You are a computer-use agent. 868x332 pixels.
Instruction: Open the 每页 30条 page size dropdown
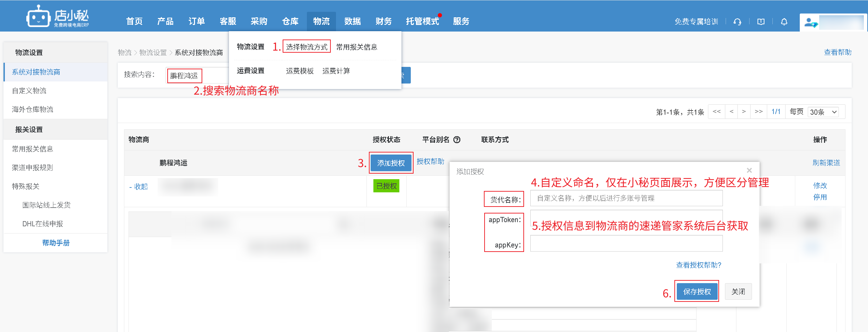(823, 112)
